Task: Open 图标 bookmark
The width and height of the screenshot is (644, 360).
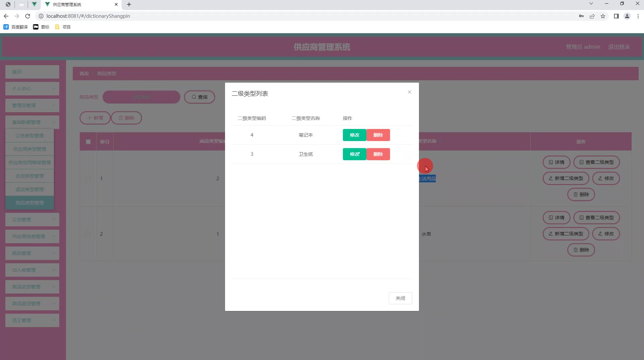Action: pyautogui.click(x=41, y=27)
